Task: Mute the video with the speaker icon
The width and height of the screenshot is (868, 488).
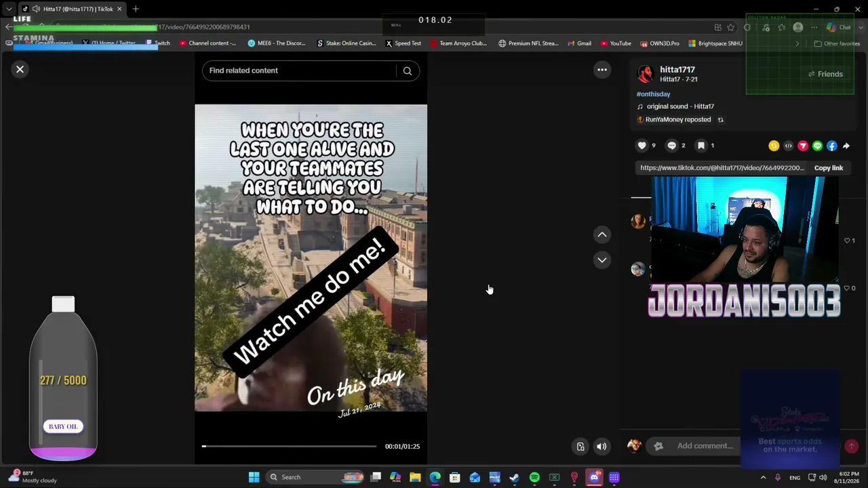Action: tap(601, 447)
